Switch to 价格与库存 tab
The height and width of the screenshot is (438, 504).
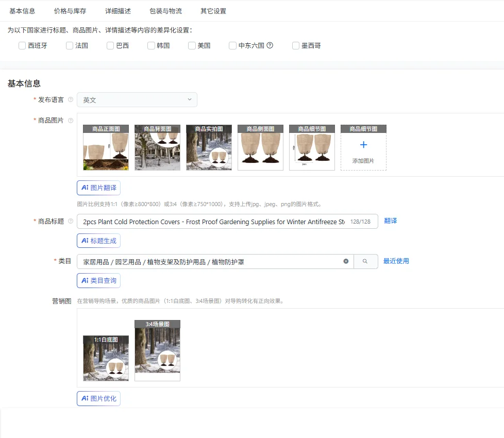(70, 11)
